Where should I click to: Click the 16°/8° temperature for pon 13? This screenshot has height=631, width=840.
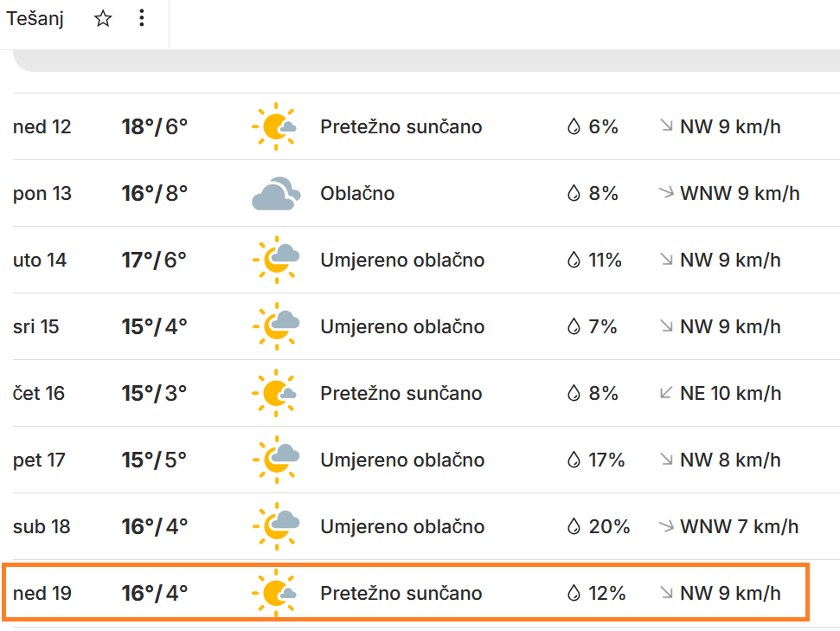(155, 194)
